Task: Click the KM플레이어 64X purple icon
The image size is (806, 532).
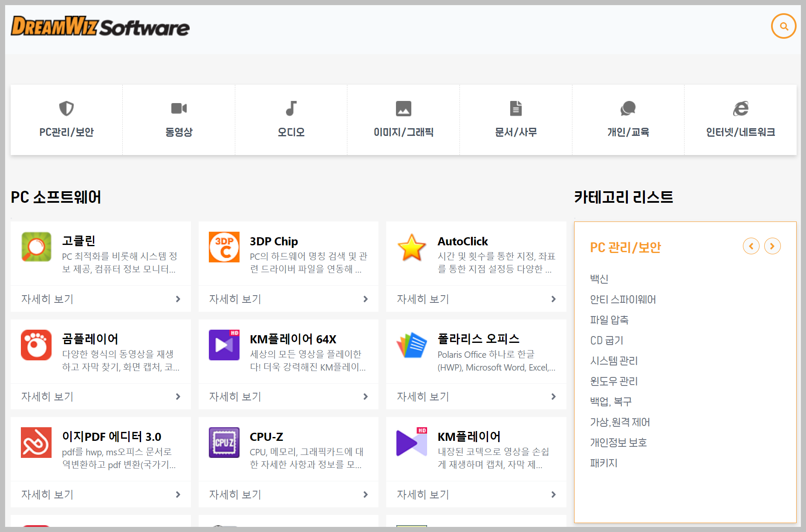Action: tap(224, 345)
